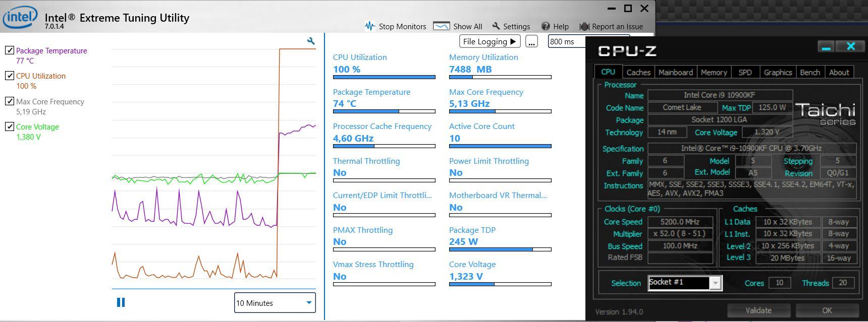Click OK button in CPU-Z
The image size is (868, 322).
pyautogui.click(x=827, y=310)
